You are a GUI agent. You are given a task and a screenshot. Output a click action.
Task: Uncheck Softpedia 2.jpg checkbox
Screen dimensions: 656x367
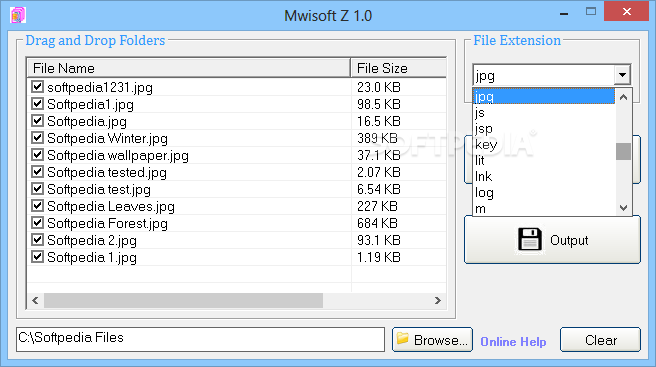click(37, 240)
